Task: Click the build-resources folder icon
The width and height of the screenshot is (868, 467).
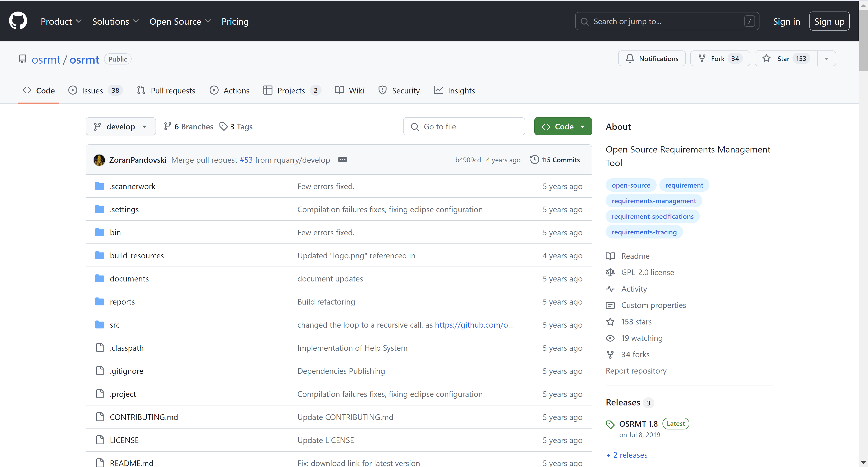Action: (x=100, y=255)
